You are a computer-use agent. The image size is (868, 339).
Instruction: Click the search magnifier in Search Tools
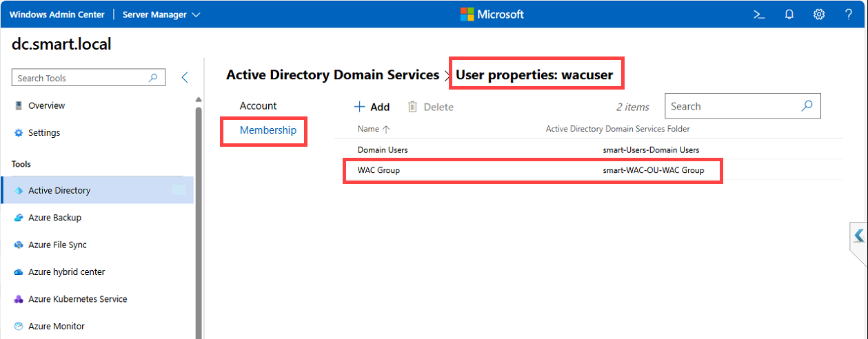[153, 78]
